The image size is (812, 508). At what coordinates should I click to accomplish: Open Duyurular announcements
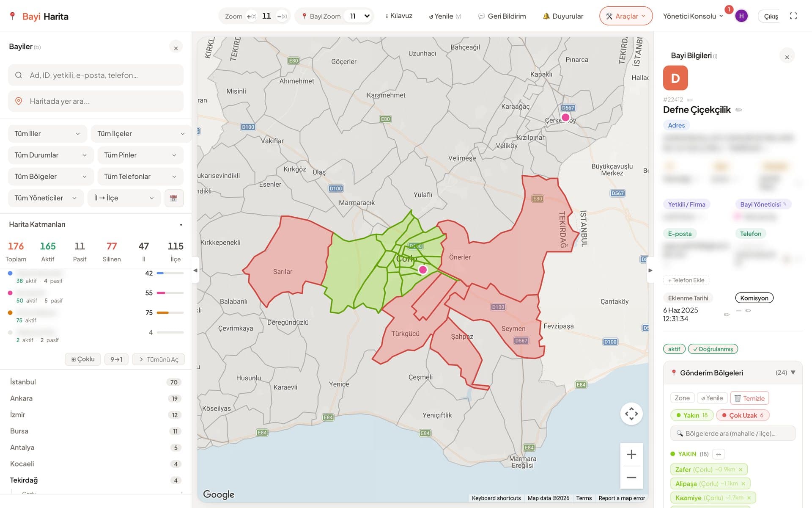[563, 16]
